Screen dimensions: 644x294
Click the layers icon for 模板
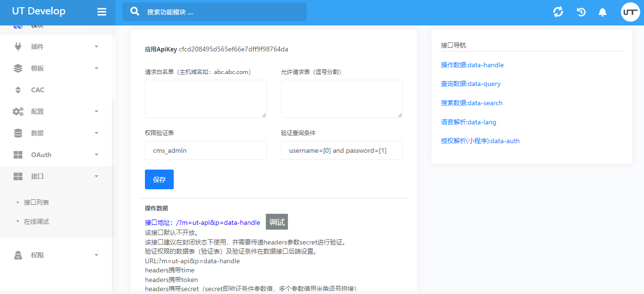coord(18,68)
